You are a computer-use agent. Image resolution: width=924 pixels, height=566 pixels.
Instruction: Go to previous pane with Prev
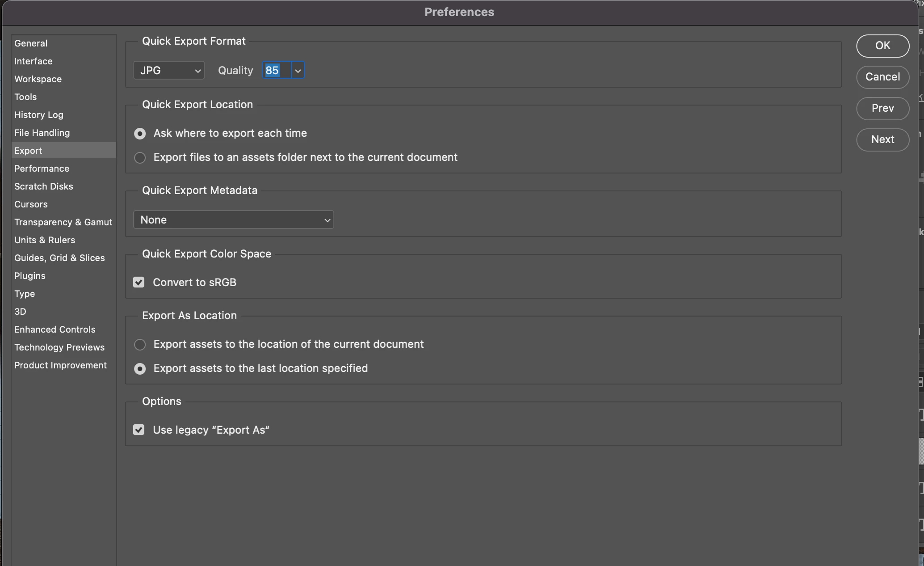882,108
